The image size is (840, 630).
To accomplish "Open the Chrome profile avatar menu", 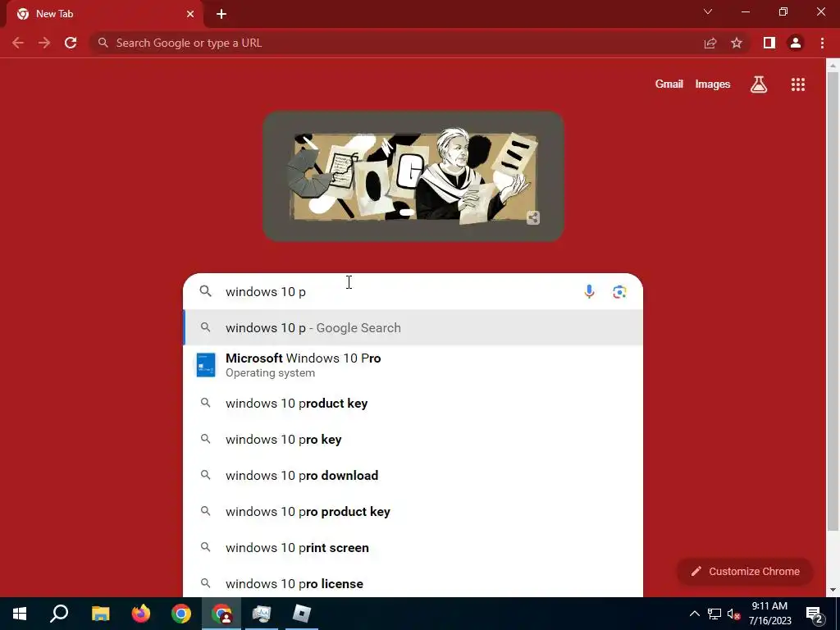I will (x=796, y=43).
